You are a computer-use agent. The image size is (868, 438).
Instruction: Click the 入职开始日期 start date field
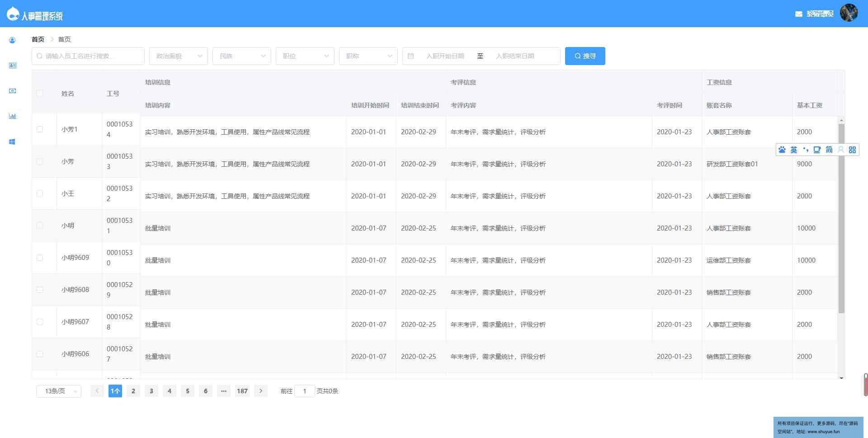point(445,56)
